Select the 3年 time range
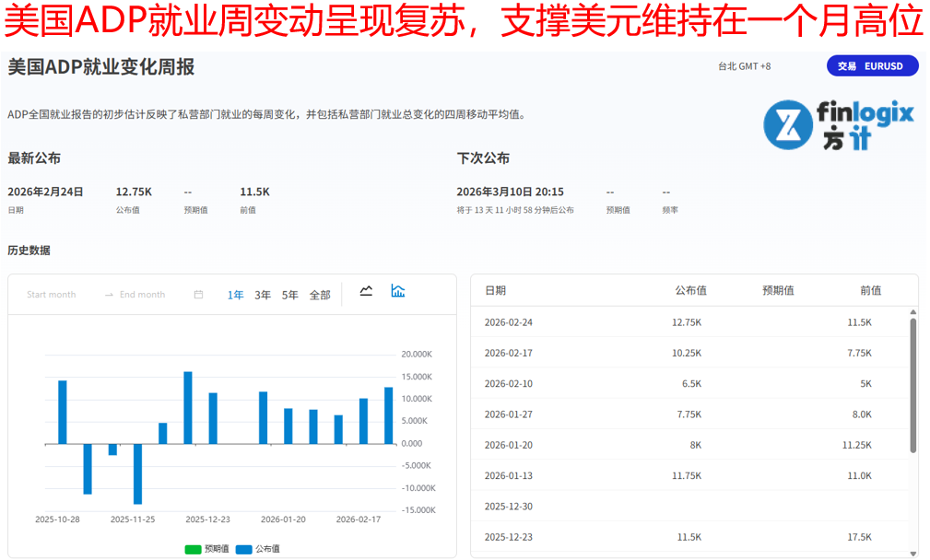 (x=263, y=295)
